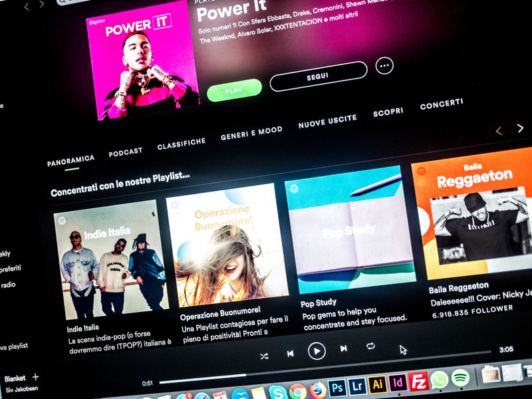This screenshot has height=399, width=532.
Task: Follow the playlist with the SEGUI button
Action: (x=319, y=76)
